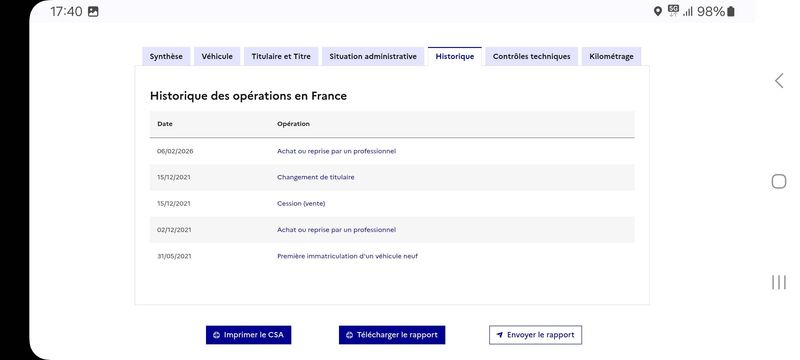Select the Titulaire et Titre tab

point(281,57)
